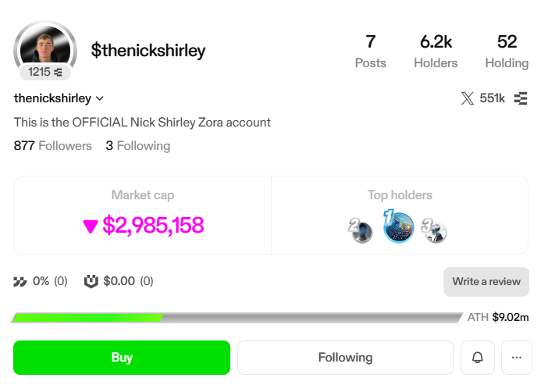Open the first-place top holder avatar

pyautogui.click(x=398, y=226)
